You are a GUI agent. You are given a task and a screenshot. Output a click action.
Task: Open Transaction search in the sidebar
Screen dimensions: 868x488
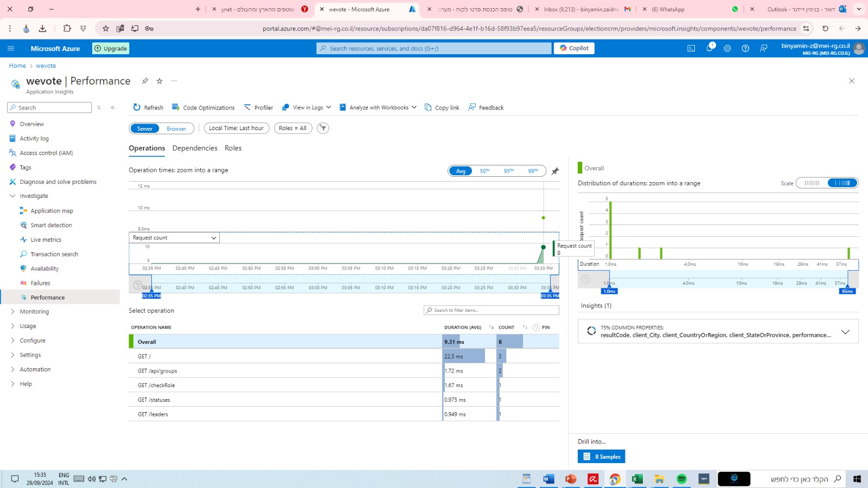tap(54, 254)
